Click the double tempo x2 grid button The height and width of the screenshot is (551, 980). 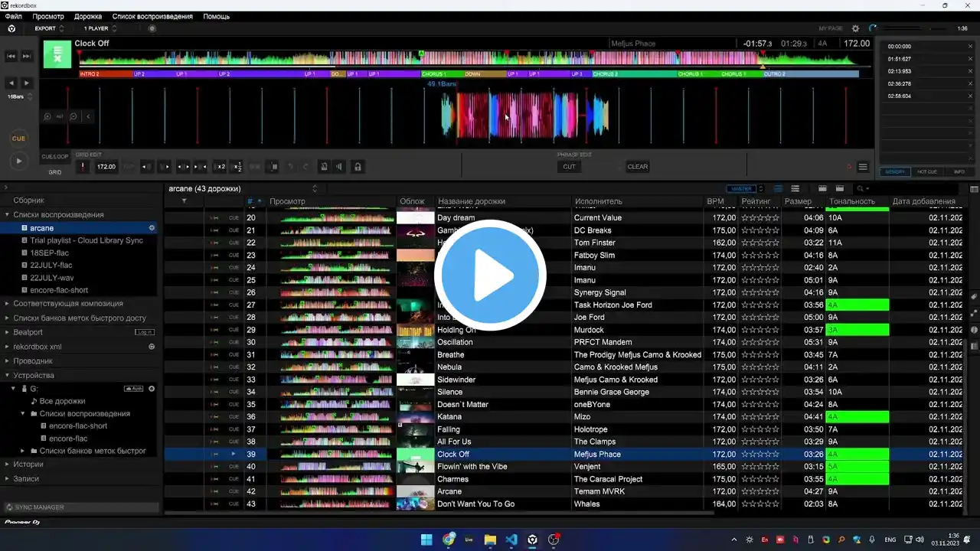(220, 166)
